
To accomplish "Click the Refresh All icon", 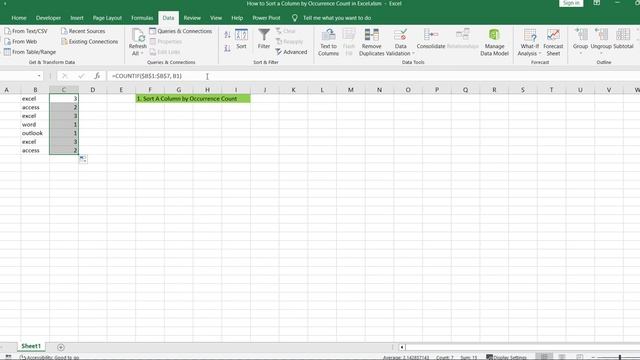I will (x=138, y=35).
